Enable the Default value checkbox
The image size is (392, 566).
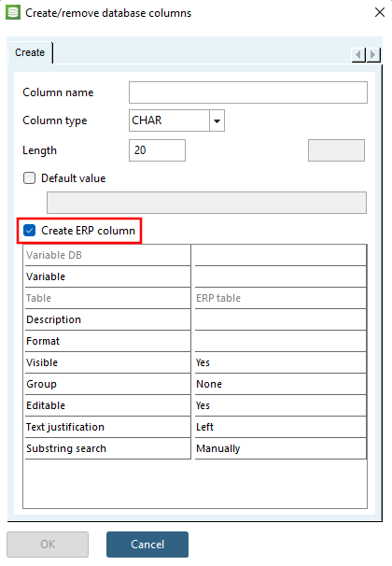(29, 178)
